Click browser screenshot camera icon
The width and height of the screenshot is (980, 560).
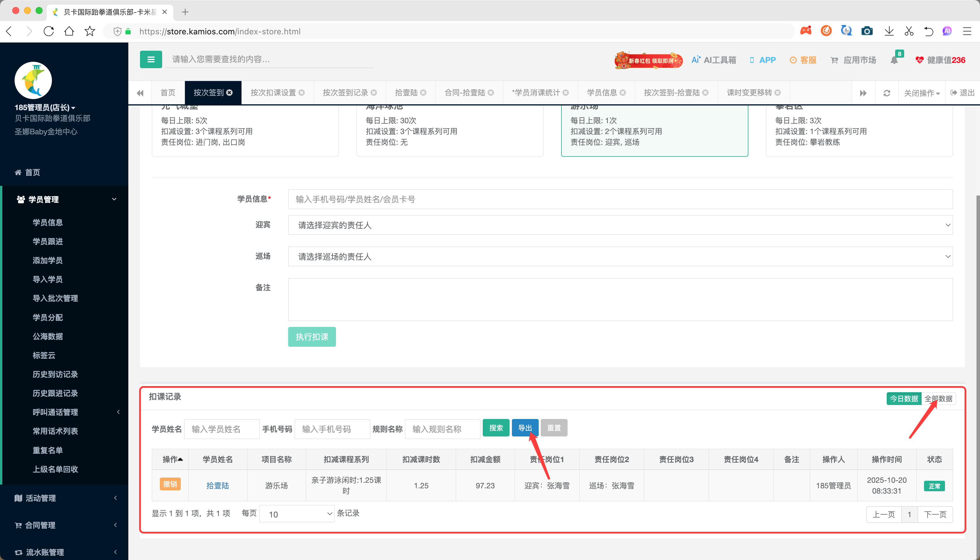867,31
